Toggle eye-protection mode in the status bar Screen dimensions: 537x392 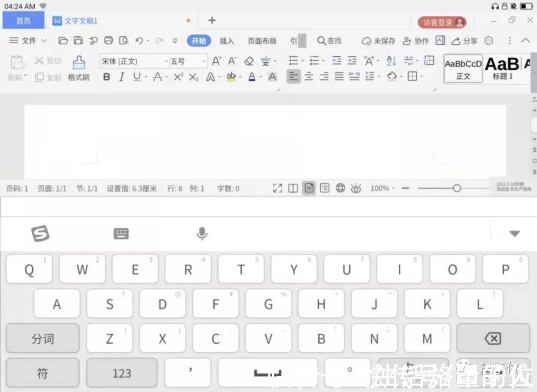[356, 188]
